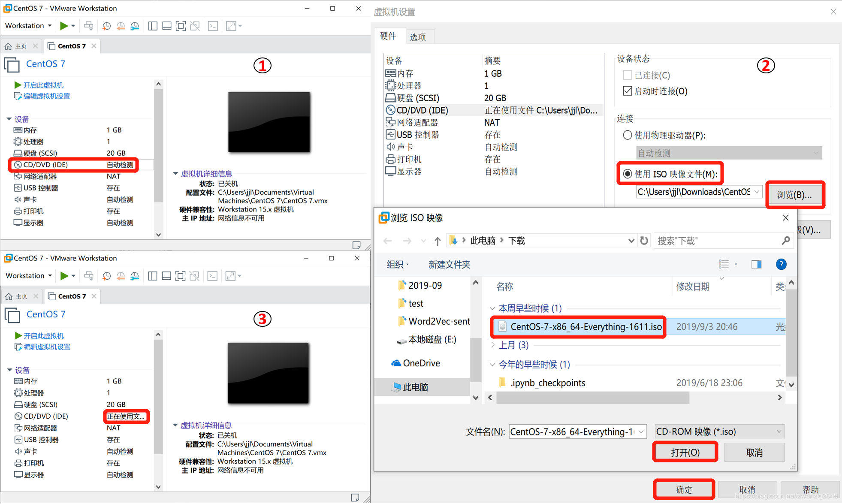Click the up-folder arrow in the ISO browse dialog

tap(437, 241)
